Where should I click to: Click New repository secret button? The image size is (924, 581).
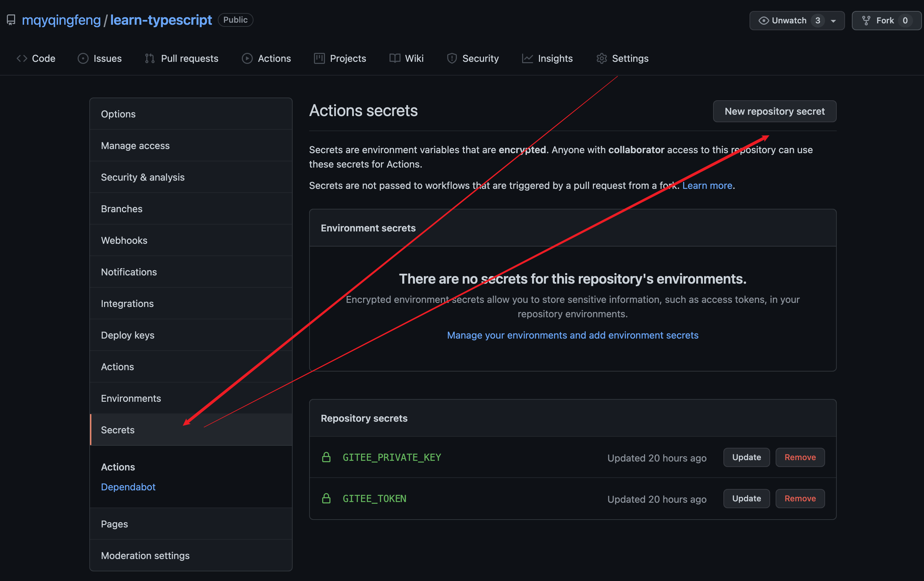tap(774, 111)
